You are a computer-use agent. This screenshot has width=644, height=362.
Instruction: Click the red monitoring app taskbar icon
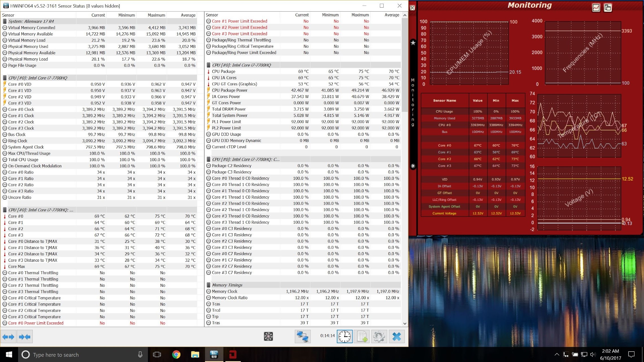[x=233, y=354]
